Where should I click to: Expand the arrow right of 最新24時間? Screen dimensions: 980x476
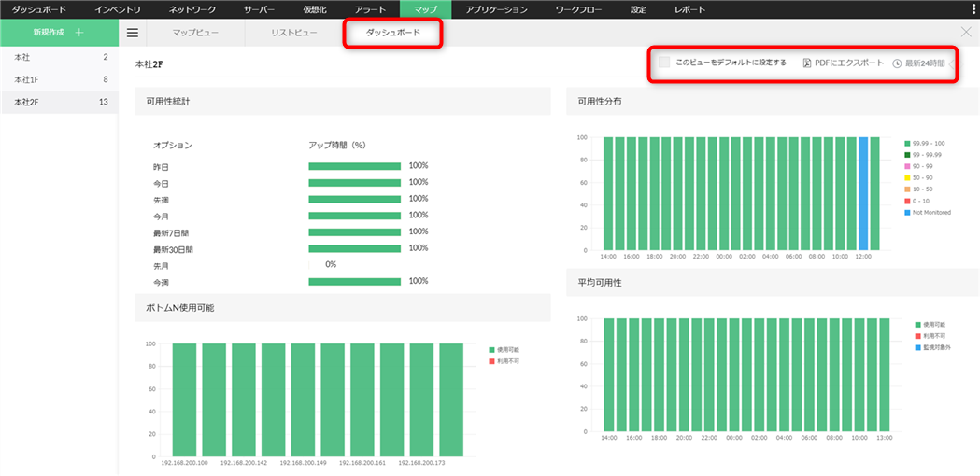coord(951,63)
